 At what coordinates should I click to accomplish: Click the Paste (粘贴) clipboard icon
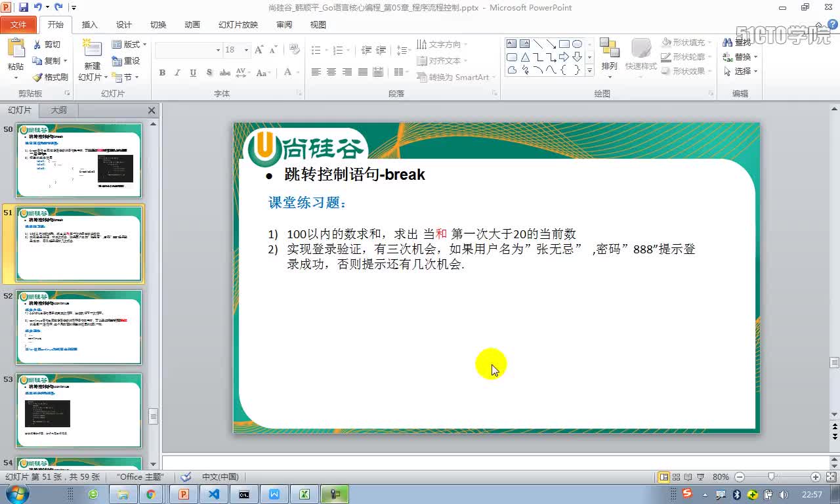pyautogui.click(x=16, y=49)
